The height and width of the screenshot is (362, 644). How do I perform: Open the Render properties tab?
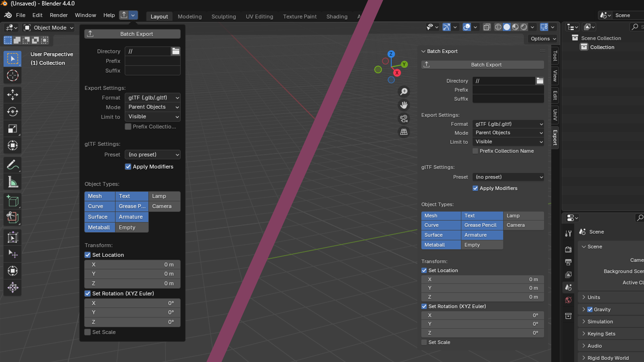pos(568,250)
